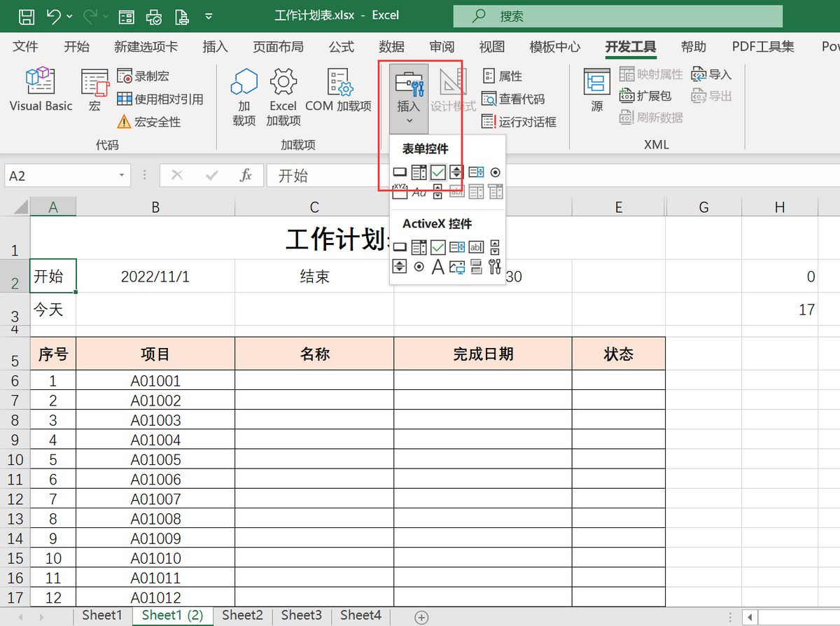Switch to Sheet2 worksheet tab
Viewport: 840px width, 626px height.
242,615
